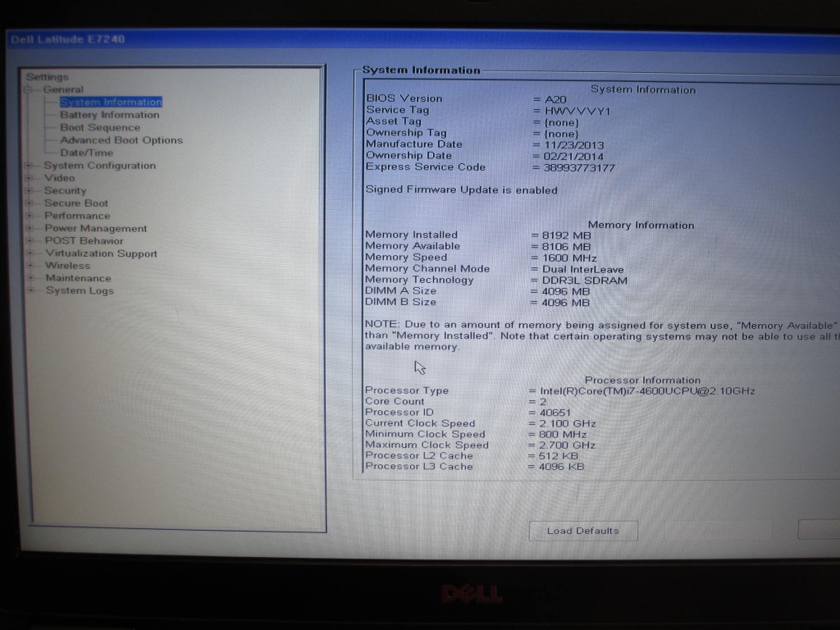
Task: Click the Processor Information heading
Action: coord(642,381)
